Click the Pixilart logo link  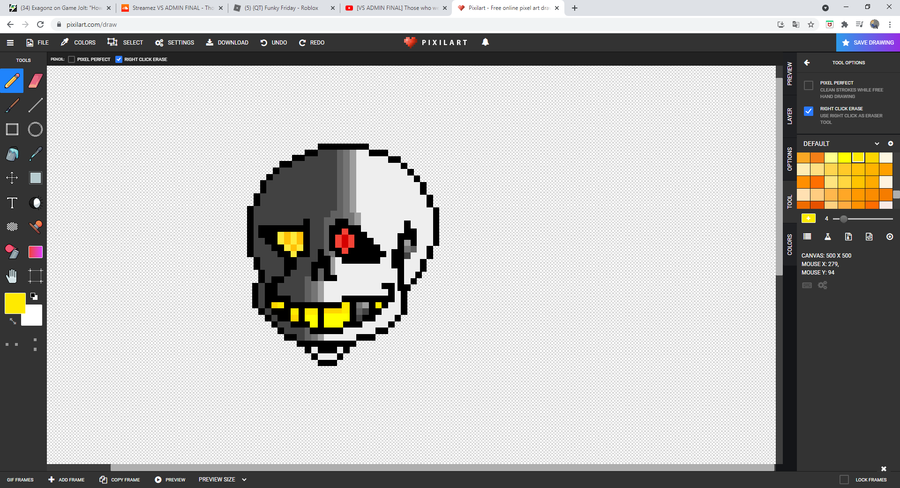(x=436, y=42)
